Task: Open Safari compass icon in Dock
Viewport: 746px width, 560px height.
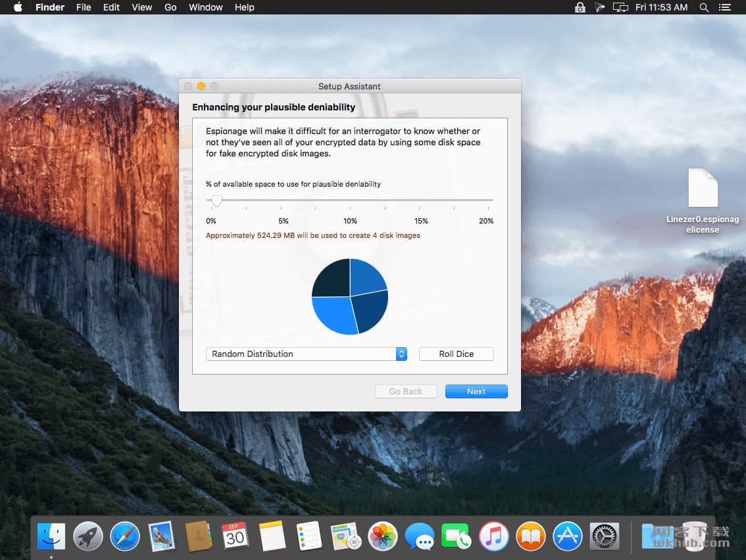Action: 125,536
